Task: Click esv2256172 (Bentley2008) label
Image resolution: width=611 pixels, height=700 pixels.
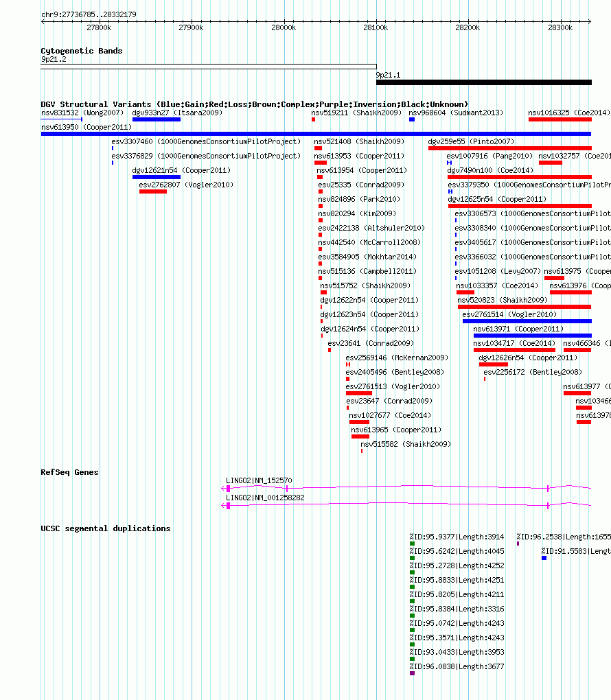Action: (533, 373)
